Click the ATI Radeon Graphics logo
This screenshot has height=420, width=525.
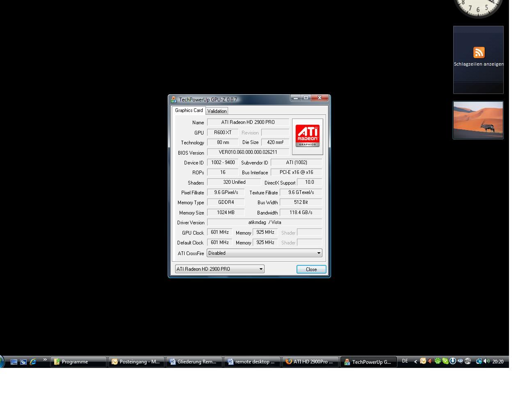(x=307, y=137)
